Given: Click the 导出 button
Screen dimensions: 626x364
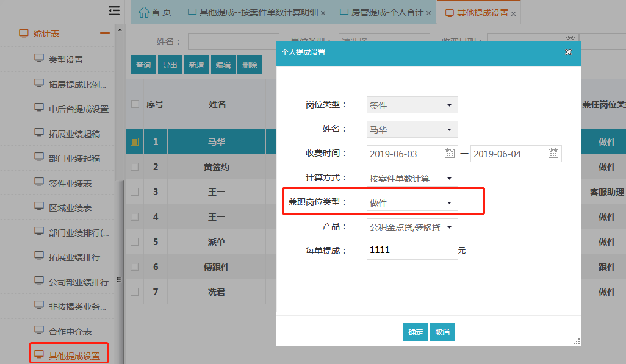Looking at the screenshot, I should click(x=170, y=65).
